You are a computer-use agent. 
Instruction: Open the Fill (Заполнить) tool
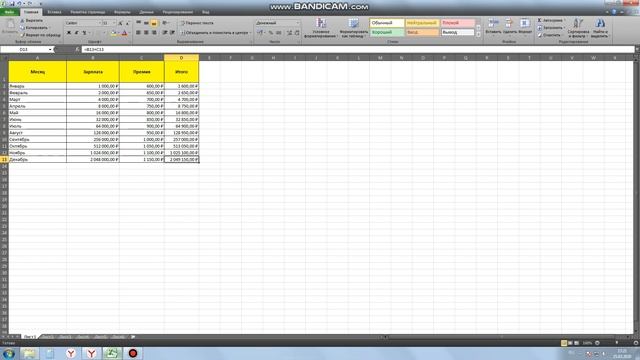point(540,28)
